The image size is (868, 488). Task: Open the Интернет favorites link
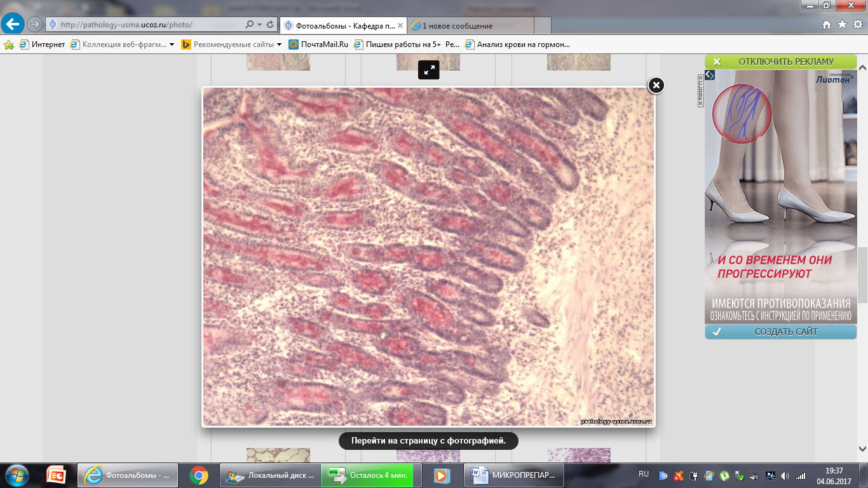[42, 44]
